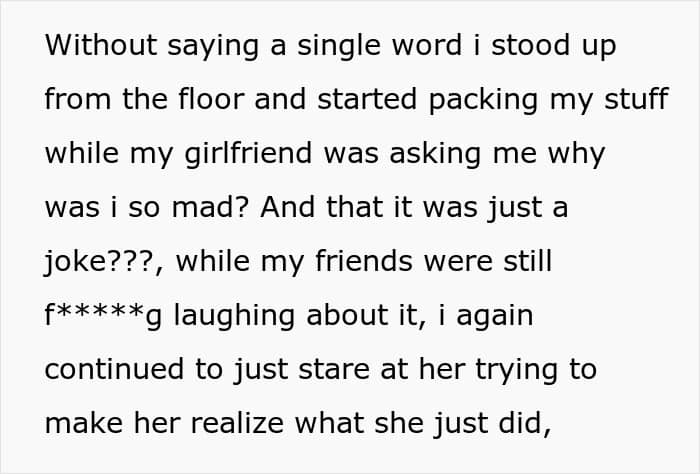
Task: Click the word "asking"
Action: [435, 154]
